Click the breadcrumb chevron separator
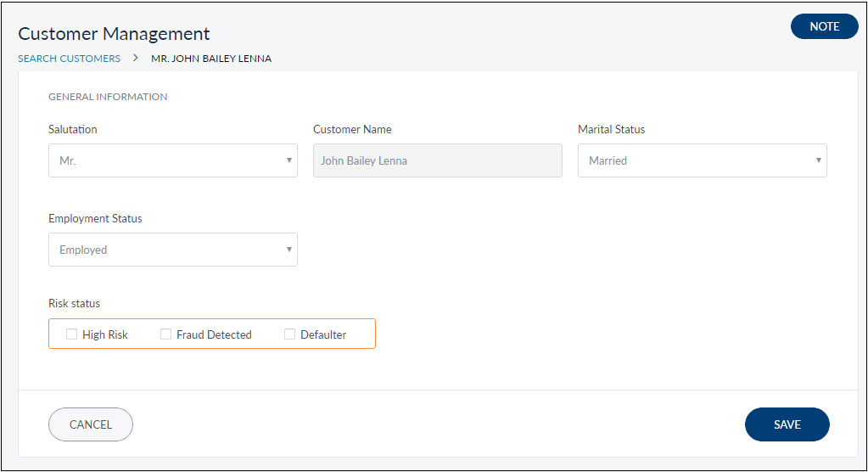 coord(136,59)
